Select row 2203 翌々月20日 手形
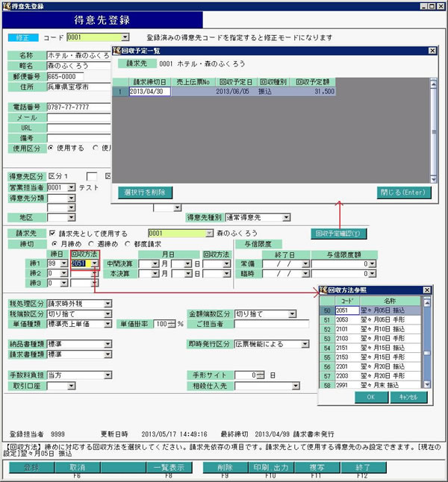Screen dimensions: 448x482 point(370,375)
